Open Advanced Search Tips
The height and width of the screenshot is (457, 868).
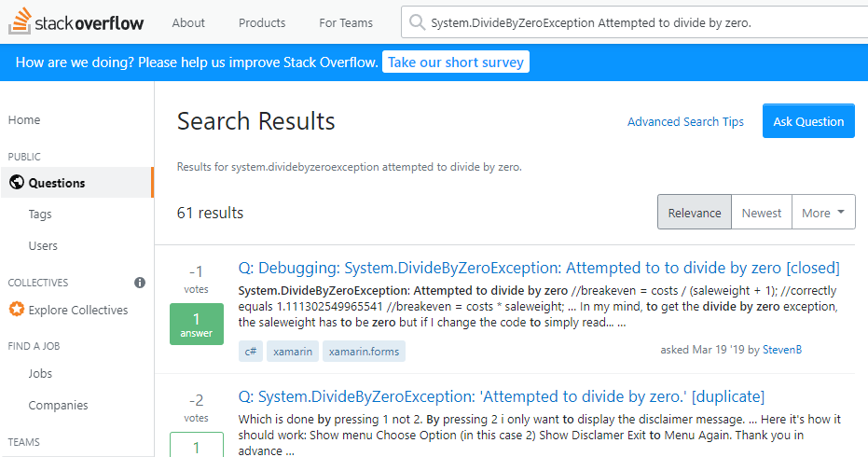click(685, 121)
